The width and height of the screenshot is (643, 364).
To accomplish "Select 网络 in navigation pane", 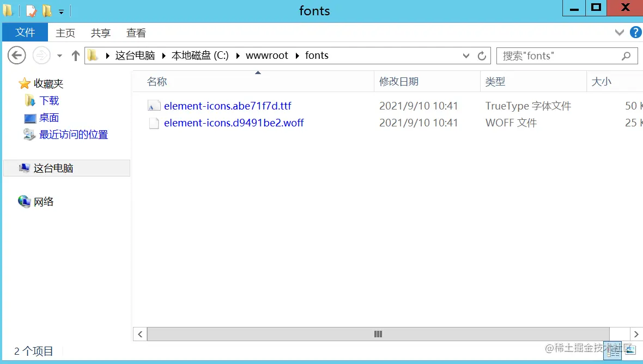I will pyautogui.click(x=44, y=202).
